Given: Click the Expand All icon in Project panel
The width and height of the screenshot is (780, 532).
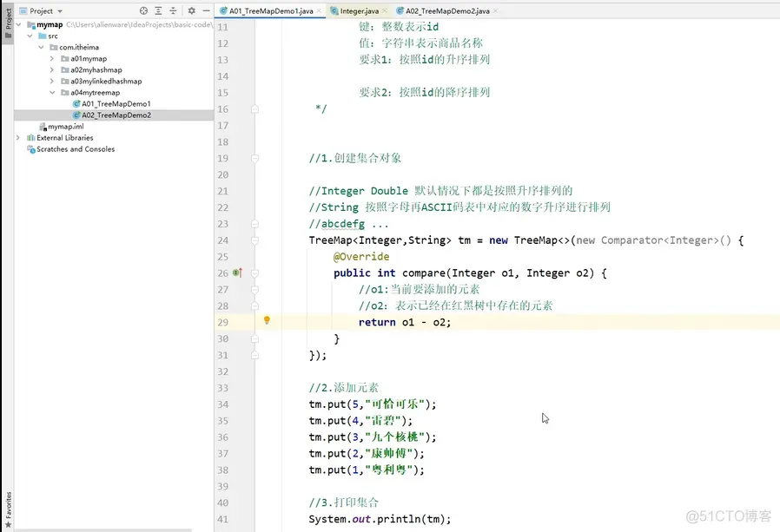Looking at the screenshot, I should coord(158,10).
